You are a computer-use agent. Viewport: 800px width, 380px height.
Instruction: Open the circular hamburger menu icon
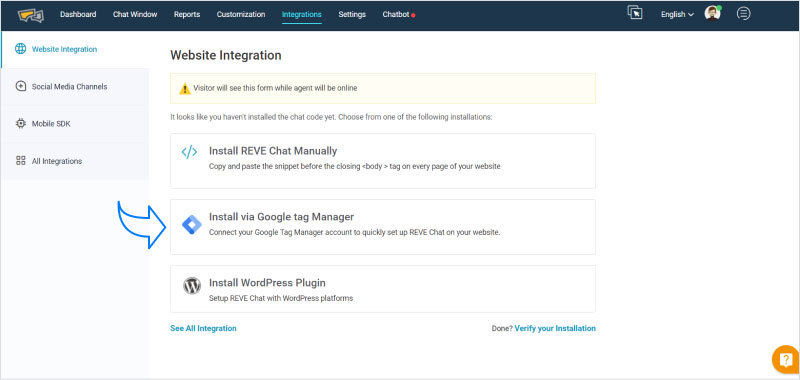[743, 14]
